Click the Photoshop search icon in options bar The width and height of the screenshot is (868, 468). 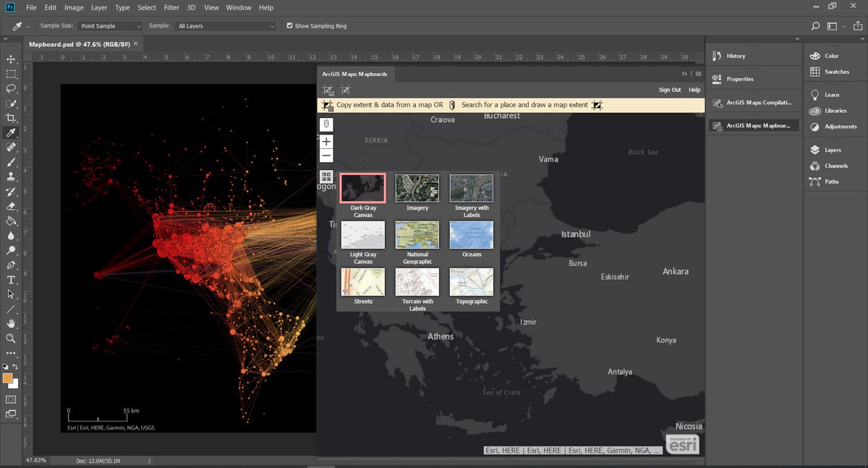click(816, 26)
